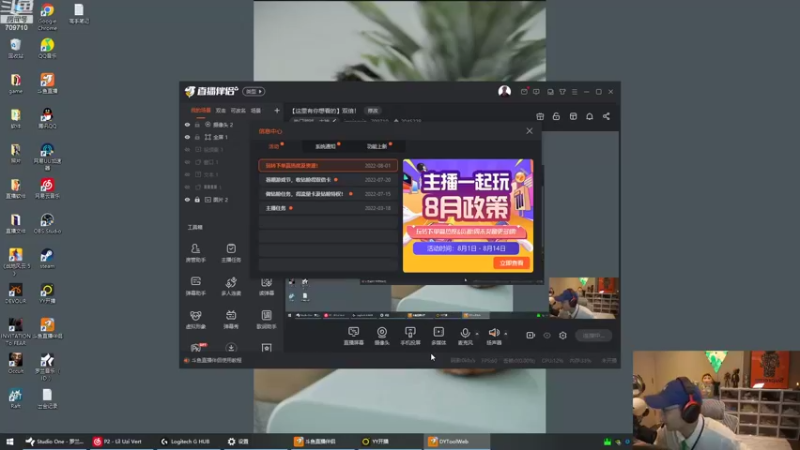Open the settings gear next to the start button
This screenshot has width=800, height=450.
(x=563, y=335)
